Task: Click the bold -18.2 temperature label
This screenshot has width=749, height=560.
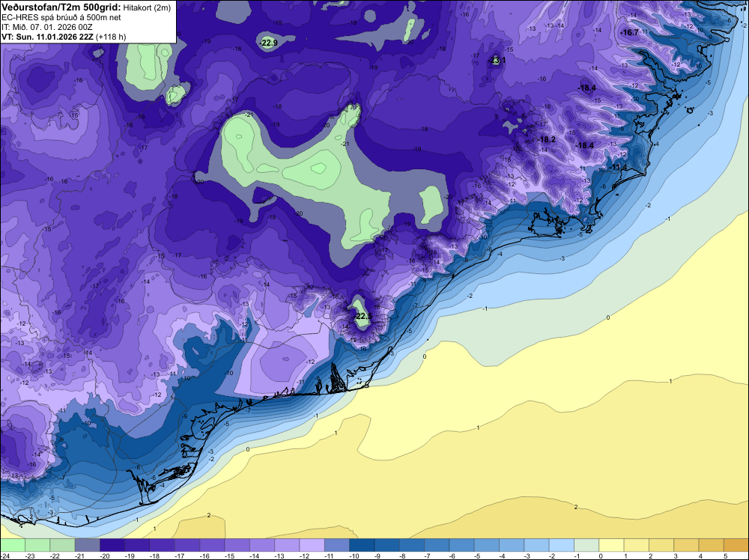Action: [x=547, y=139]
